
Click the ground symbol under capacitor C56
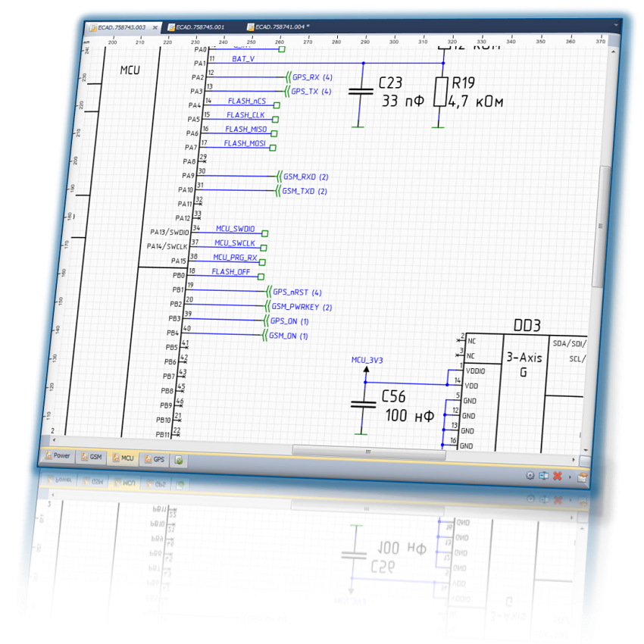tap(361, 433)
